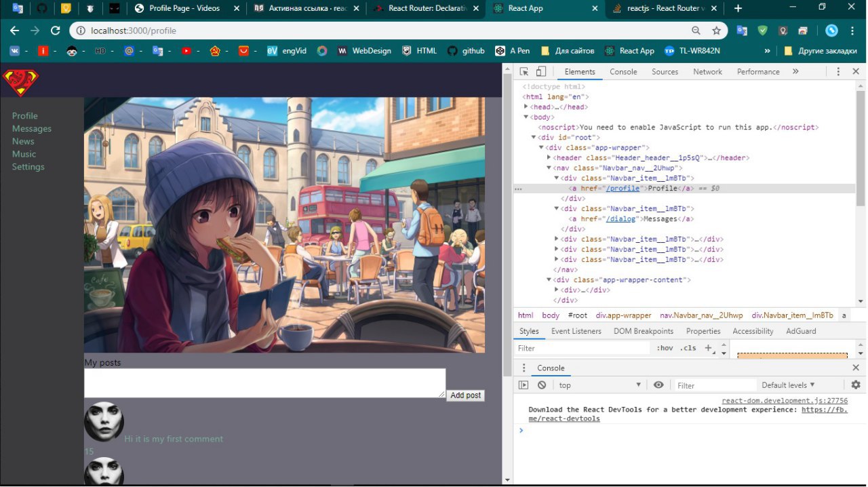This screenshot has height=487, width=868.
Task: Open DevTools three-dot customize menu
Action: [x=838, y=72]
